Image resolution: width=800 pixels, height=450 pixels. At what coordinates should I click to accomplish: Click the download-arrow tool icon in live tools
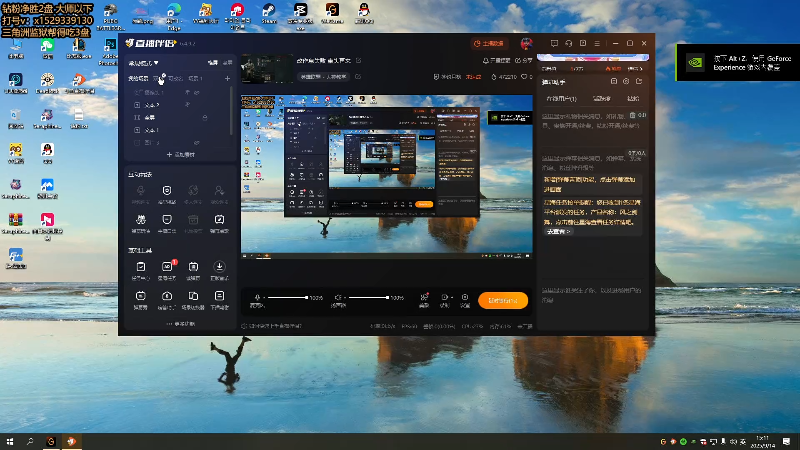[219, 266]
